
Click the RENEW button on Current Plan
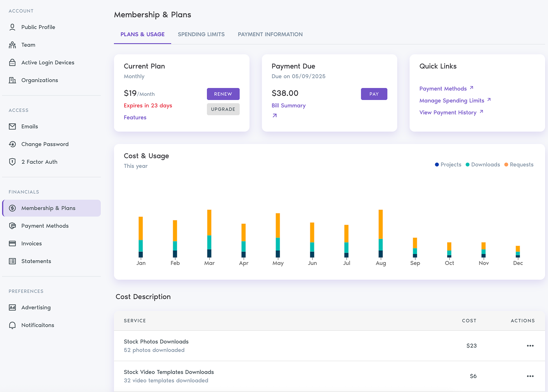[x=223, y=94]
